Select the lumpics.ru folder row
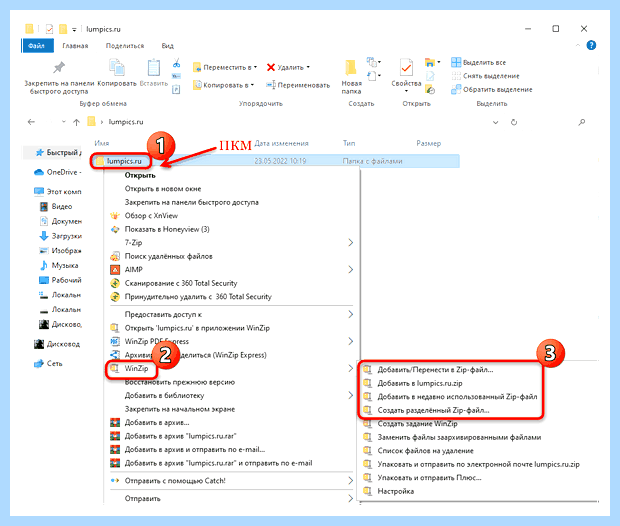The image size is (620, 526). tap(276, 161)
